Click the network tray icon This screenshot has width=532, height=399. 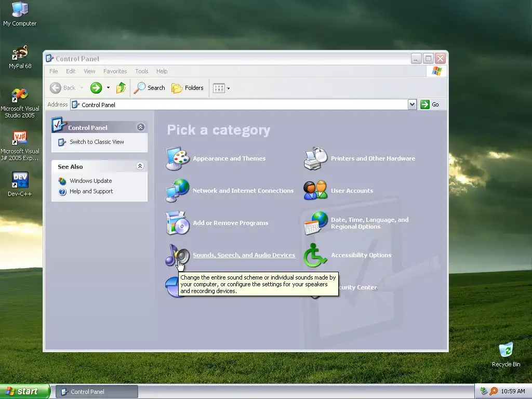[x=484, y=391]
